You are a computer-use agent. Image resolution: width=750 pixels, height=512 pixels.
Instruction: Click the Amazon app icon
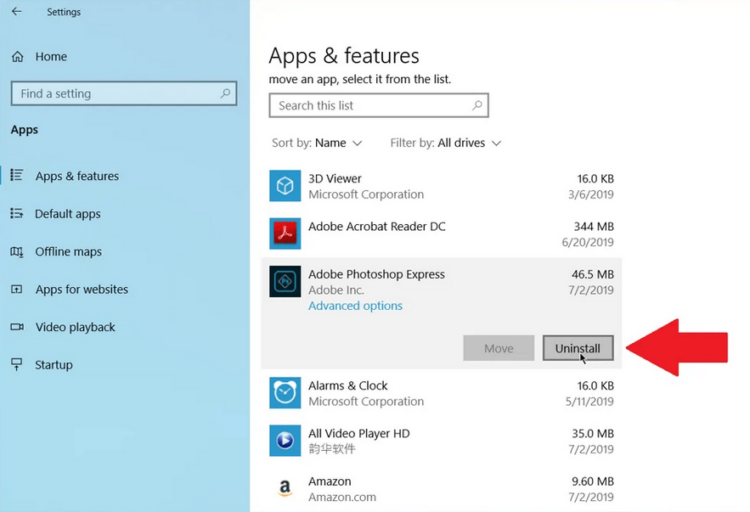click(x=285, y=489)
